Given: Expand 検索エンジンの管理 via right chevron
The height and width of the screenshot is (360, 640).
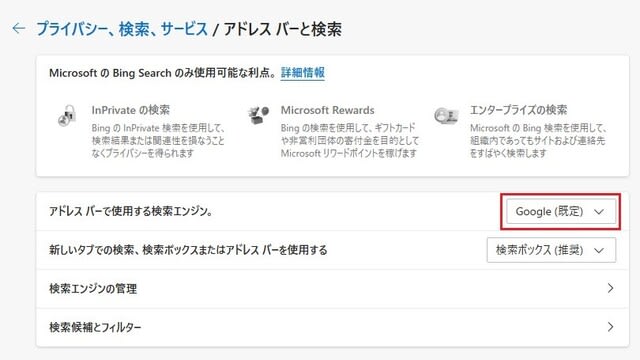Looking at the screenshot, I should 610,288.
